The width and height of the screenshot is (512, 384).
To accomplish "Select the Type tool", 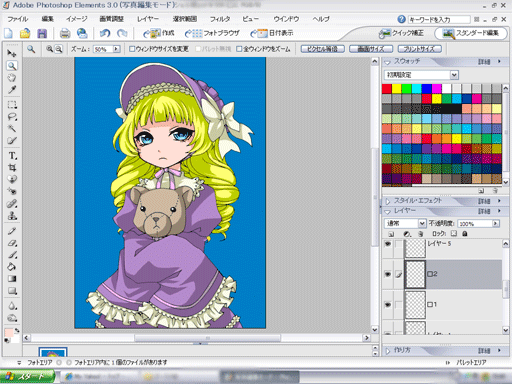I will [x=12, y=156].
